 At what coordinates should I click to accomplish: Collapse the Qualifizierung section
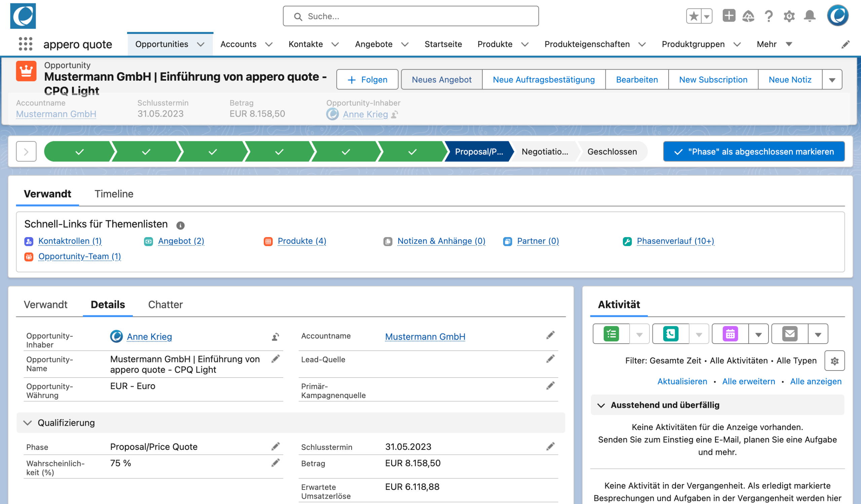click(x=28, y=423)
